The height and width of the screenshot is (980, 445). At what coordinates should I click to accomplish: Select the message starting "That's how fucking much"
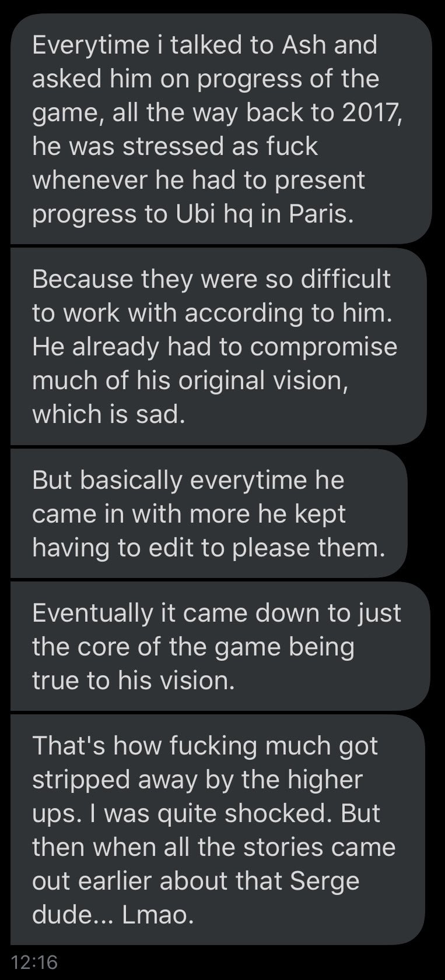217,829
